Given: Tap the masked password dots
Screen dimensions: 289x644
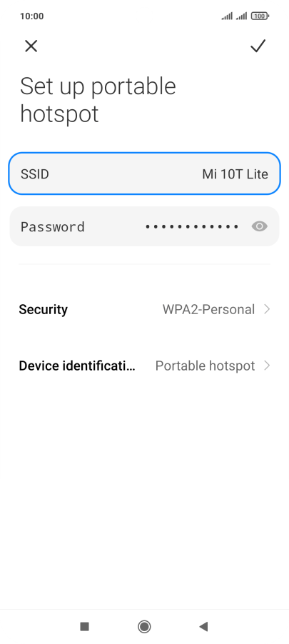Looking at the screenshot, I should 192,226.
